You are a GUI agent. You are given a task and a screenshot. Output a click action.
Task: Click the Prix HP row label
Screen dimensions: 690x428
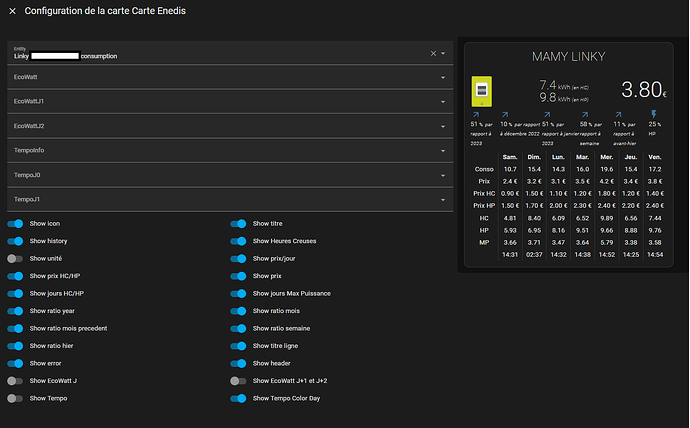tap(484, 206)
